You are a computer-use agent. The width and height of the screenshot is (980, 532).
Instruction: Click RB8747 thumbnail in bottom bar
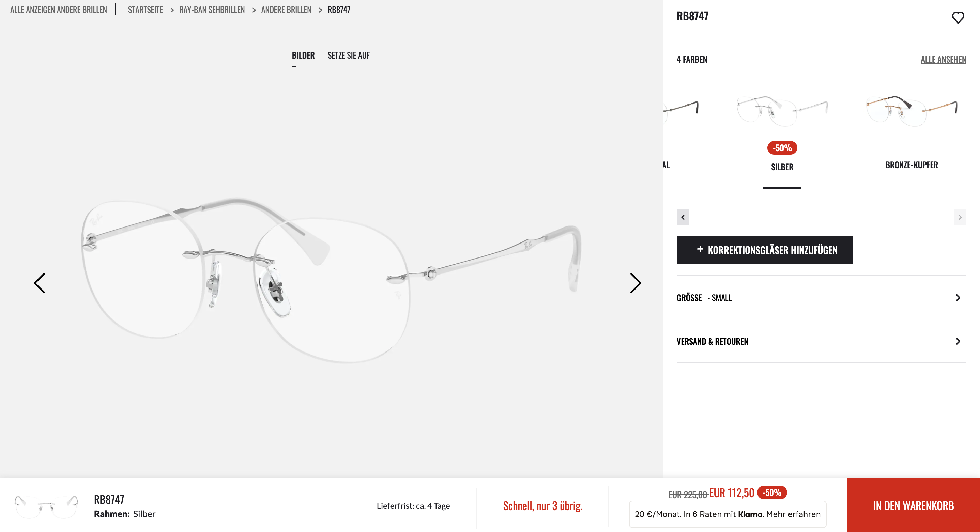tap(46, 505)
